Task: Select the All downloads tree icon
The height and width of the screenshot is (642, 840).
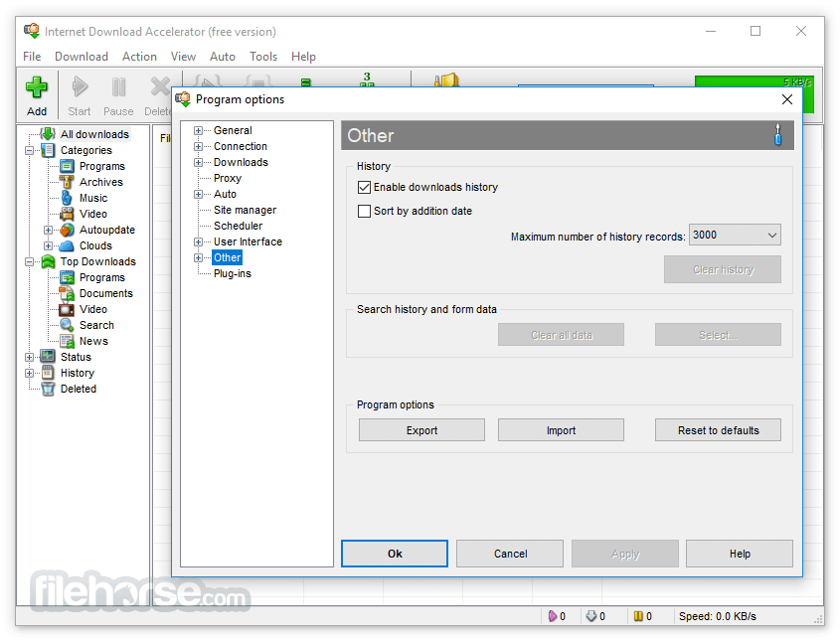Action: tap(48, 134)
